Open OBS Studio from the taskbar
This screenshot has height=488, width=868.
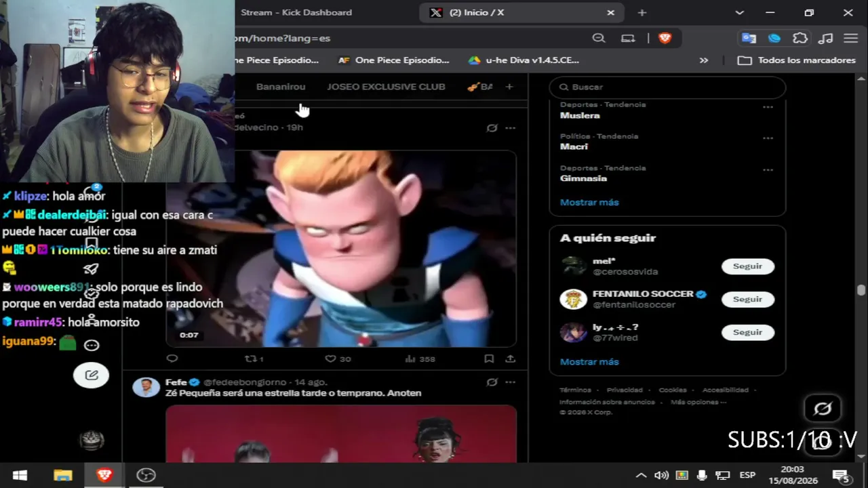[146, 475]
